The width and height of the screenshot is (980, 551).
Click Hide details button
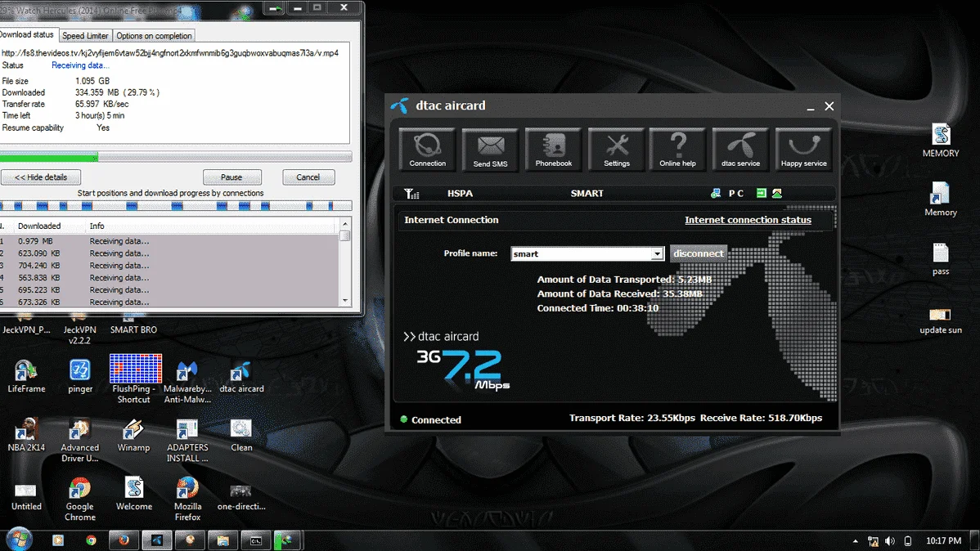[41, 177]
